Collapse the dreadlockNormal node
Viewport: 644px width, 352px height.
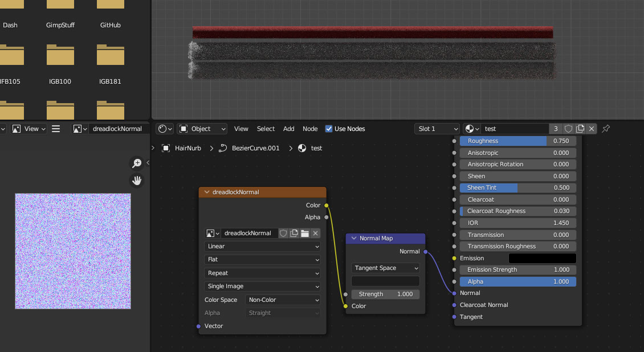click(x=206, y=193)
